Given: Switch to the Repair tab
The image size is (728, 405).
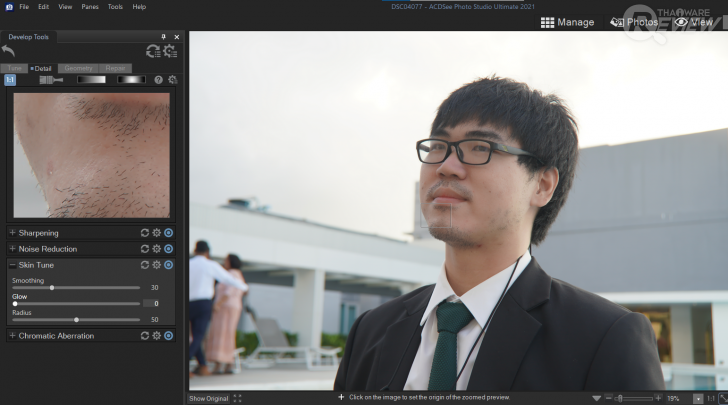Looking at the screenshot, I should [115, 68].
